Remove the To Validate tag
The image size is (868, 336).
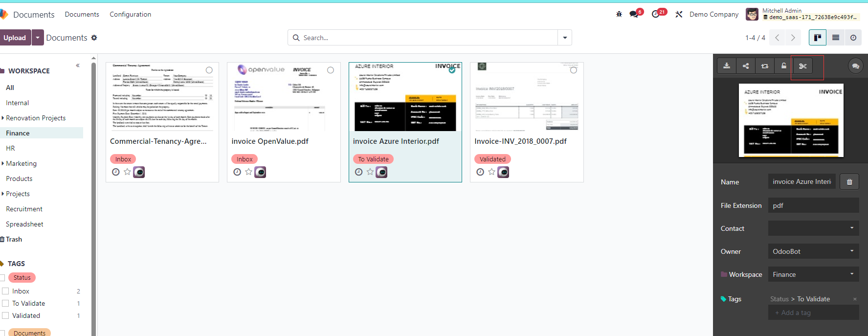coord(855,299)
